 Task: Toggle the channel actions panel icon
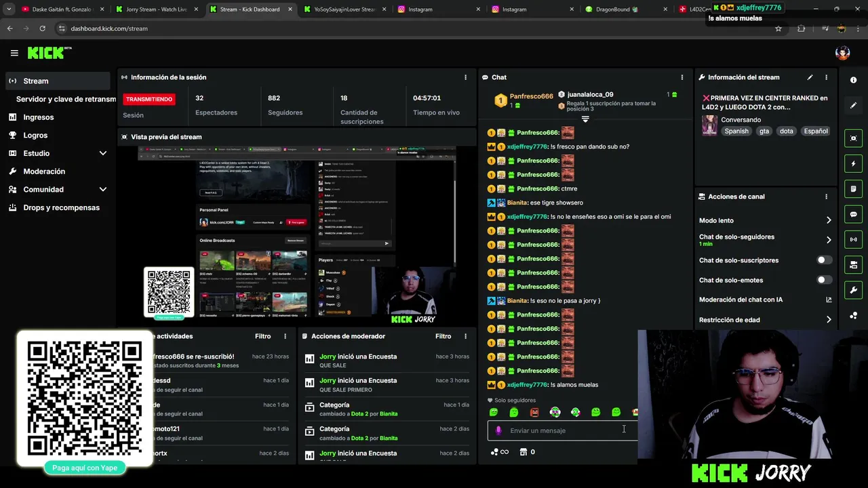coord(853,264)
